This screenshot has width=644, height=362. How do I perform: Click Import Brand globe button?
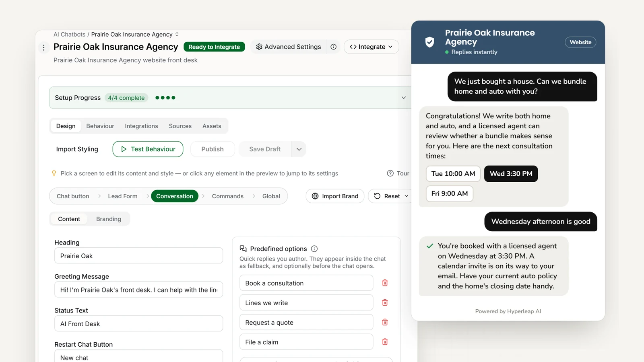[x=335, y=196]
